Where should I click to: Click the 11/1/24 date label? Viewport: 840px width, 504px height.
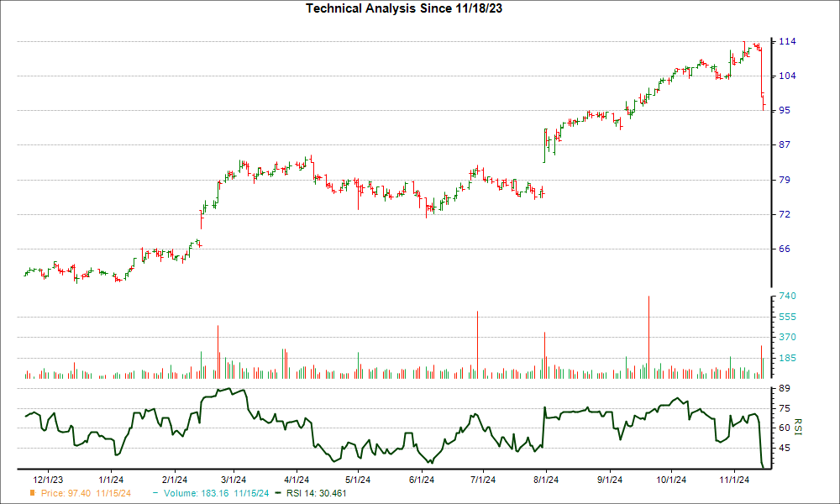pos(734,480)
